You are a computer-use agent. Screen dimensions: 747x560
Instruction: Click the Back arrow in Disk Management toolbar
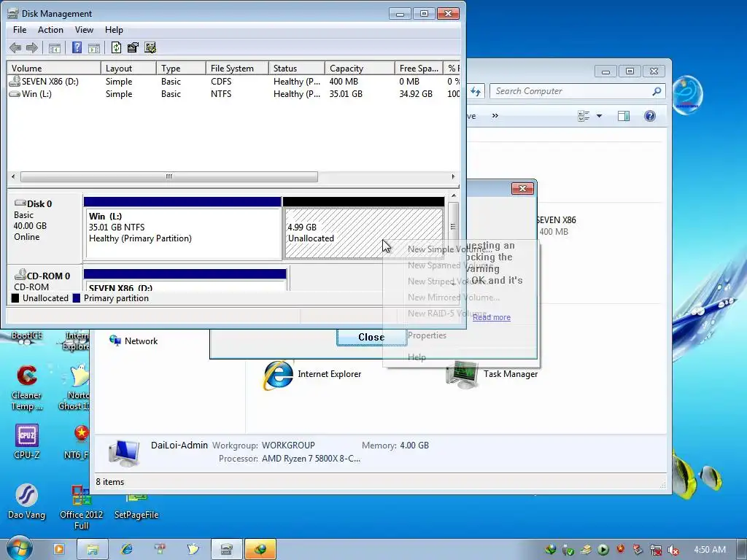tap(15, 47)
